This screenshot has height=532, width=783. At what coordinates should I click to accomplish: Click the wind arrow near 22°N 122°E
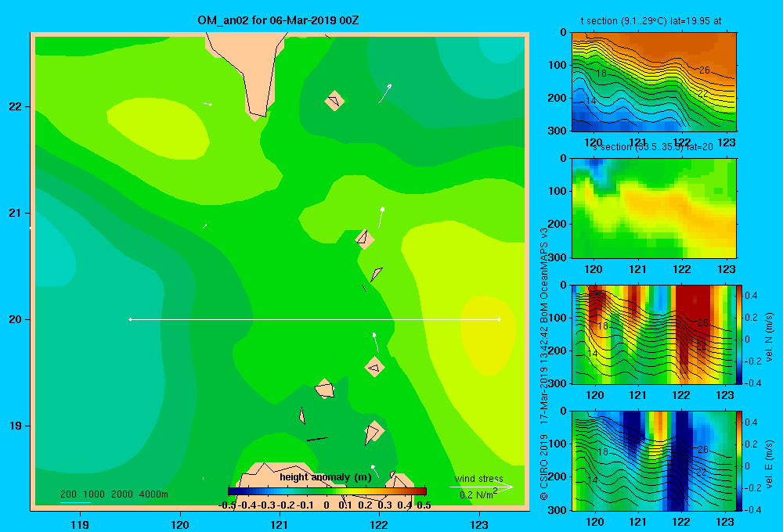pyautogui.click(x=385, y=93)
